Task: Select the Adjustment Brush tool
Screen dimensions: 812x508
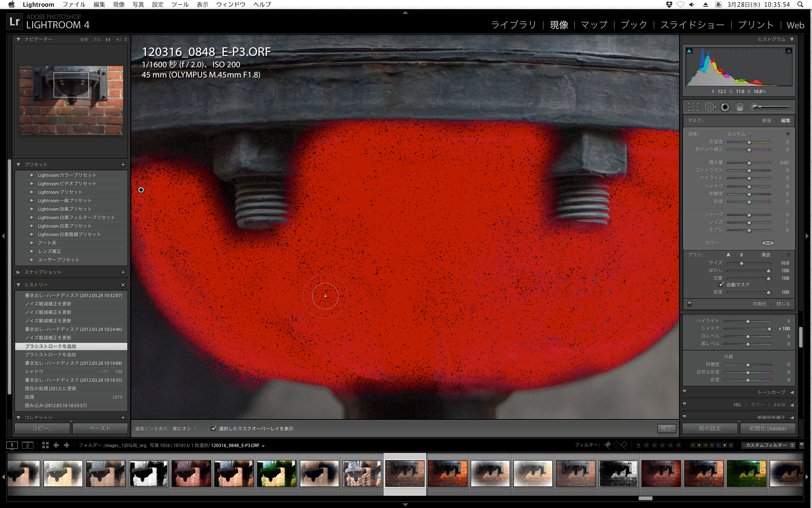Action: point(754,107)
